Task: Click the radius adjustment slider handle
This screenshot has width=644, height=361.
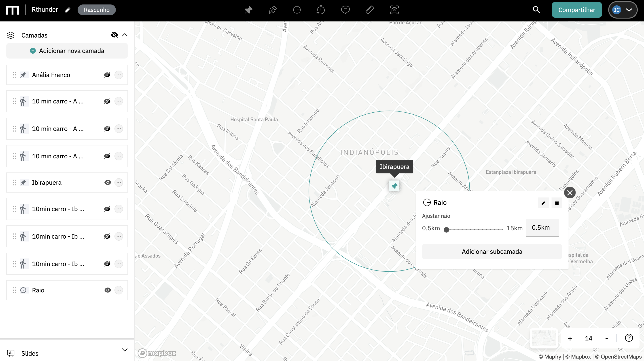Action: [x=446, y=230]
